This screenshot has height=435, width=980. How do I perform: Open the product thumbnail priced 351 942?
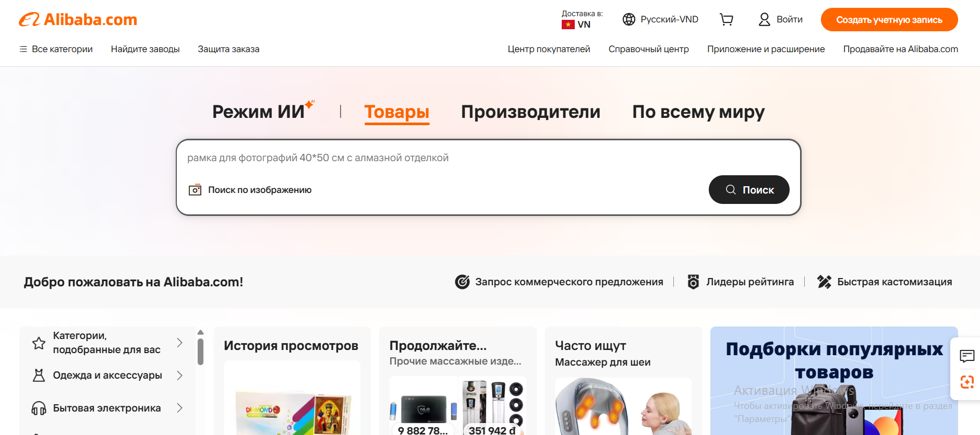point(492,406)
